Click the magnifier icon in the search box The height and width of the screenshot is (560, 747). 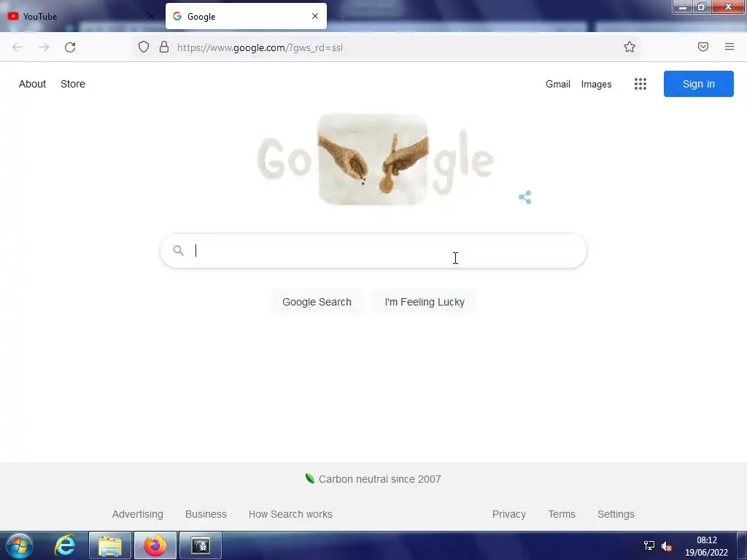(178, 251)
